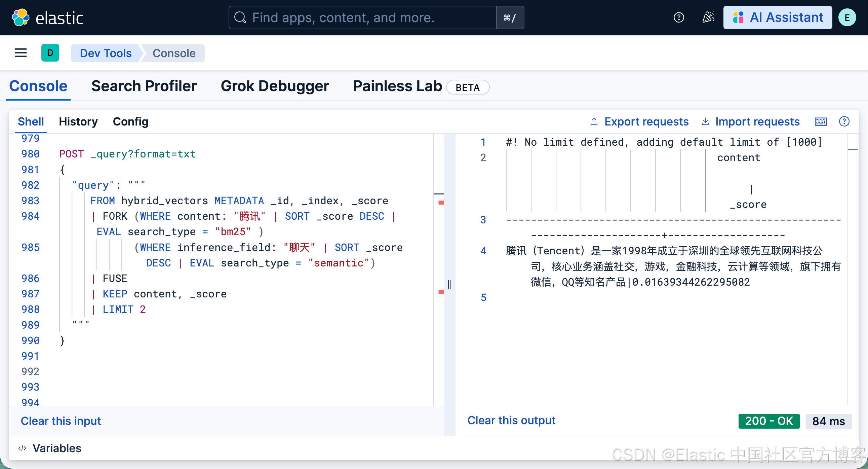Click Import requests

click(750, 122)
